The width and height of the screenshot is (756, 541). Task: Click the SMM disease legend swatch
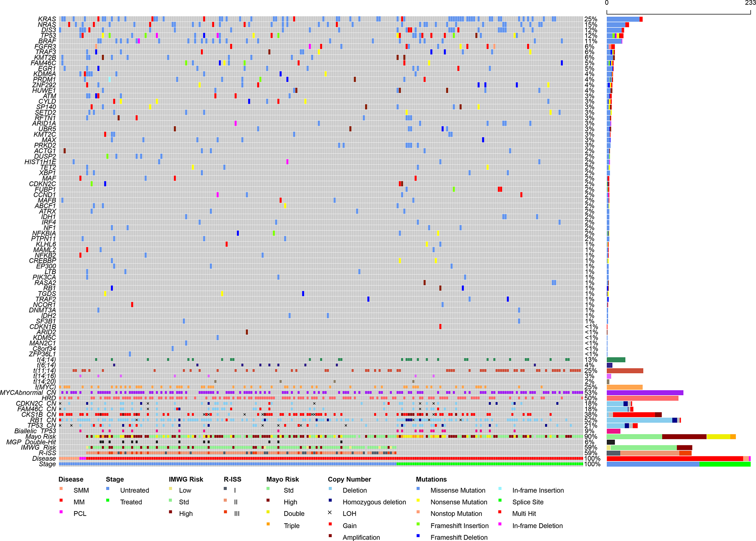pyautogui.click(x=61, y=488)
